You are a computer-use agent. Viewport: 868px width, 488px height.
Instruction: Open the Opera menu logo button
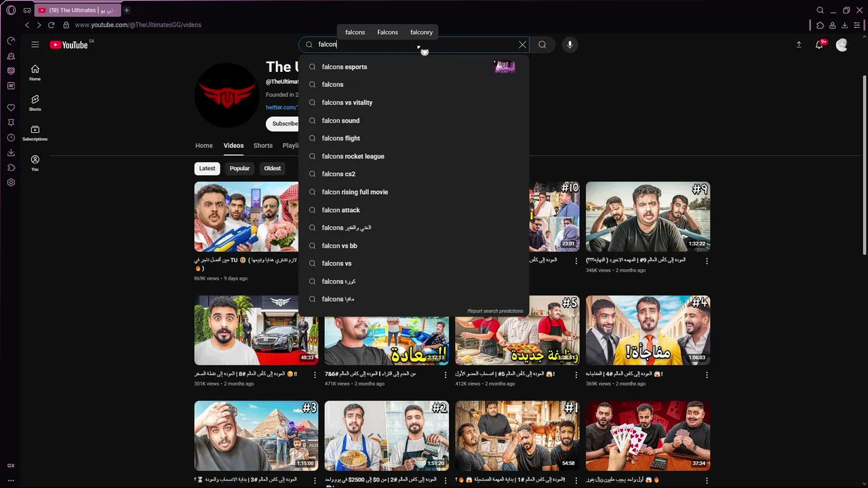11,10
